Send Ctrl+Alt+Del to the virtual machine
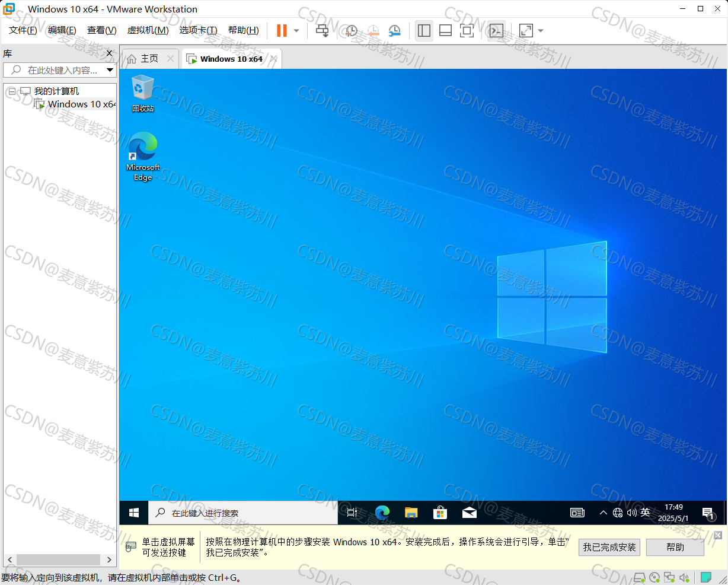728x585 pixels. pyautogui.click(x=322, y=31)
